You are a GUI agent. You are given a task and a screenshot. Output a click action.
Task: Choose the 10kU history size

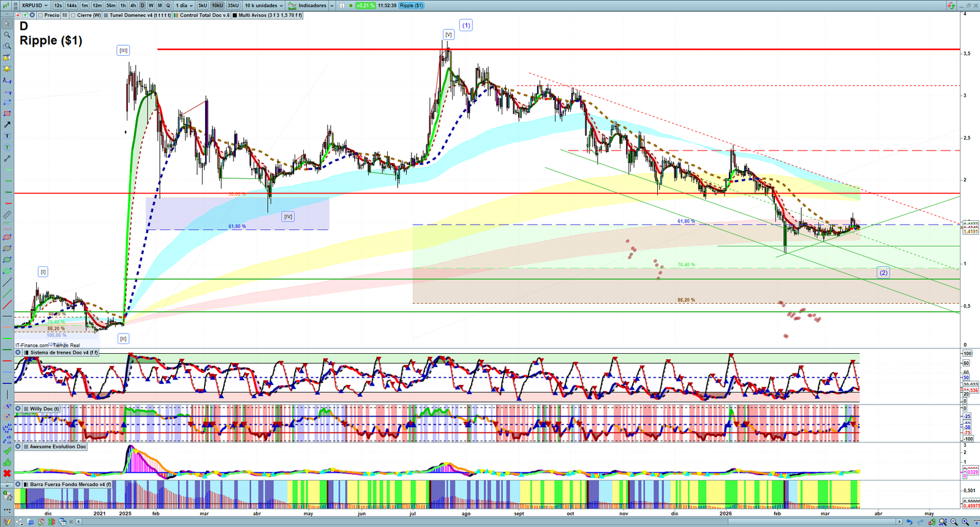pos(217,6)
